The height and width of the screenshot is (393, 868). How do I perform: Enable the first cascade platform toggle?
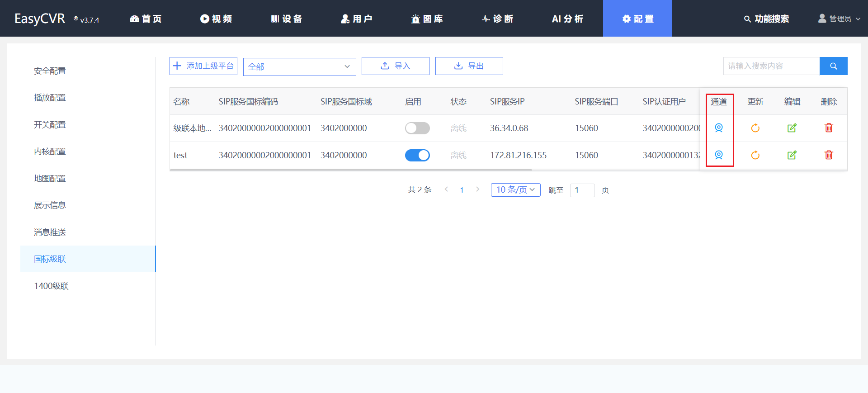[417, 128]
